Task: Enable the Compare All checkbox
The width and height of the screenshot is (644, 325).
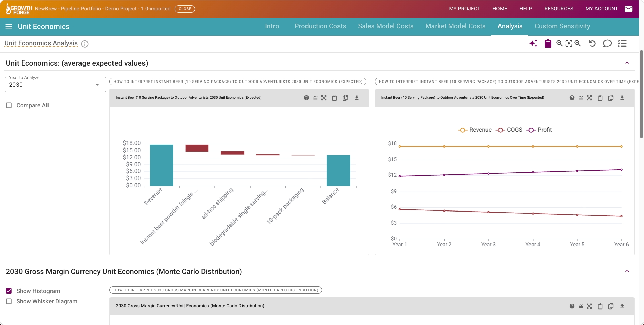Action: tap(9, 105)
